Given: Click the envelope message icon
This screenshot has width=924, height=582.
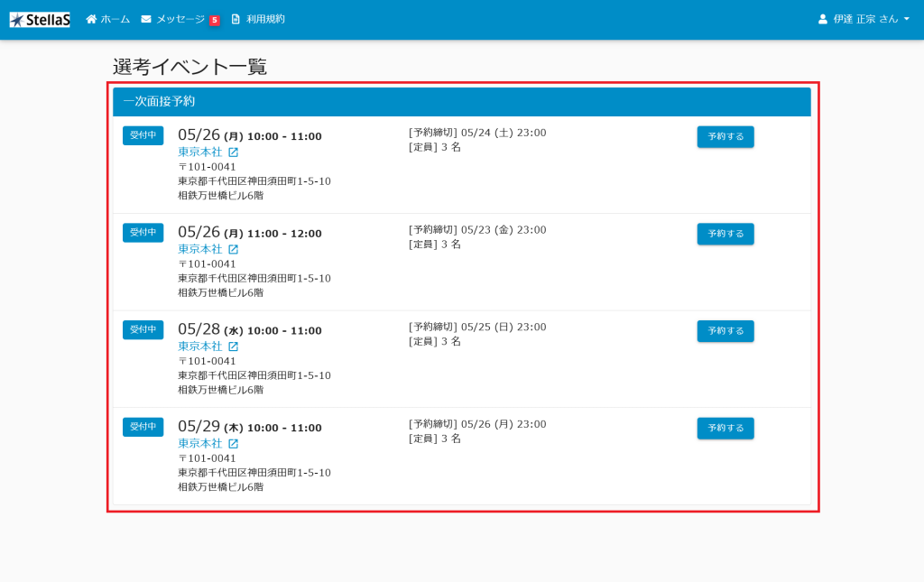Looking at the screenshot, I should 146,19.
